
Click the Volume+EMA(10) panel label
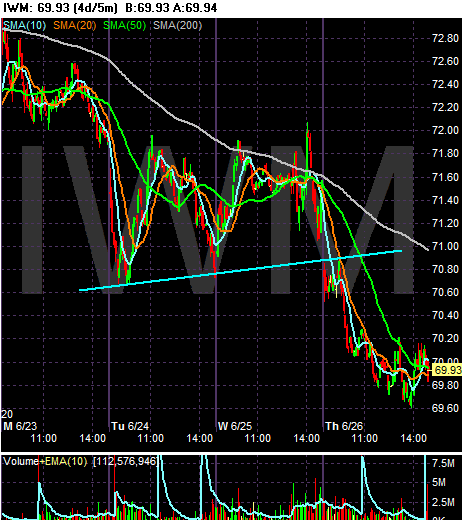45,462
